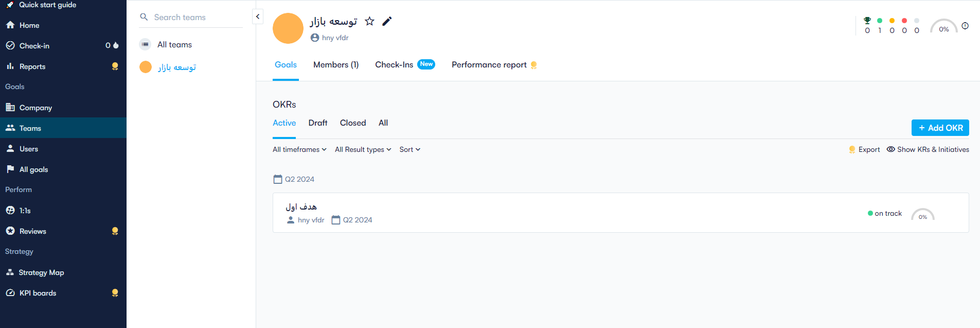Click the Reports bar chart icon
Viewport: 980px width, 328px height.
10,66
